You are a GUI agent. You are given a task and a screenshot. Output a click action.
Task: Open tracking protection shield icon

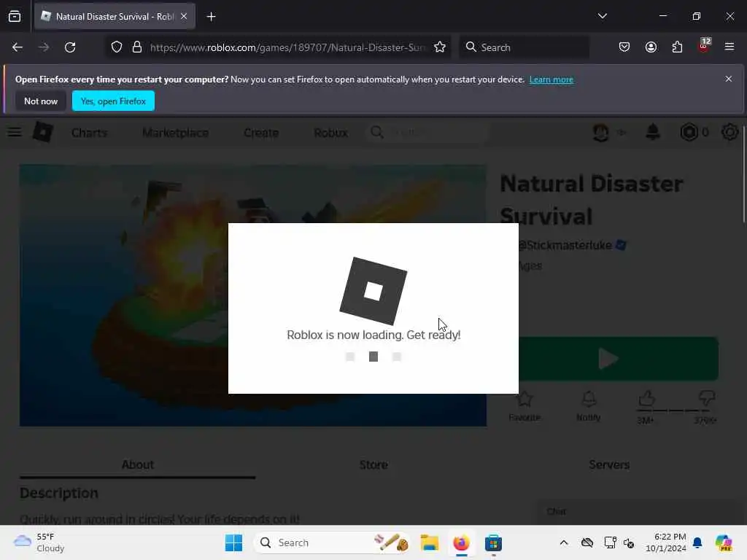coord(117,47)
